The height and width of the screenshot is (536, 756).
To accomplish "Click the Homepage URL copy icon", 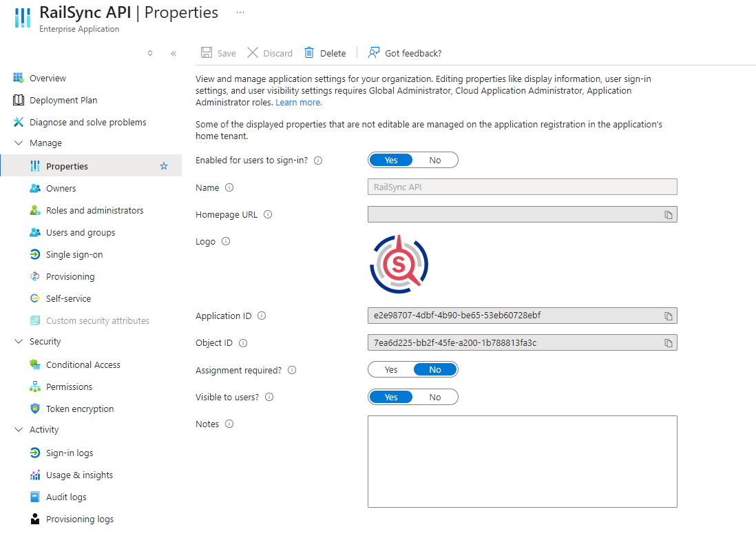I will pyautogui.click(x=668, y=215).
